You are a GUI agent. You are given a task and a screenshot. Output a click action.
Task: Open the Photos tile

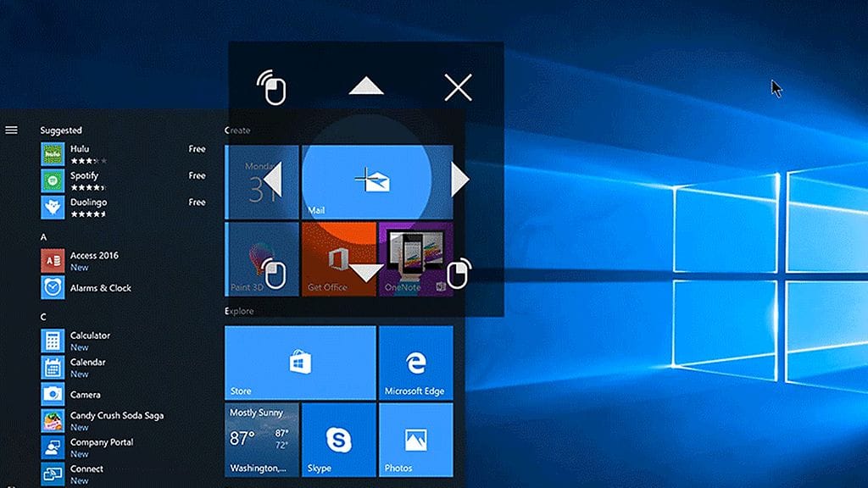(x=415, y=440)
